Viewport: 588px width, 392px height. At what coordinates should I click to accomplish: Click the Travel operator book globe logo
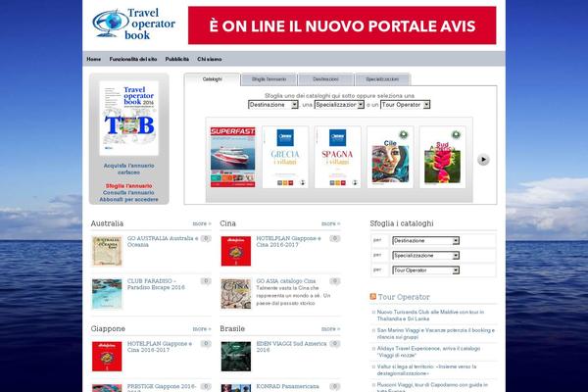coord(134,24)
